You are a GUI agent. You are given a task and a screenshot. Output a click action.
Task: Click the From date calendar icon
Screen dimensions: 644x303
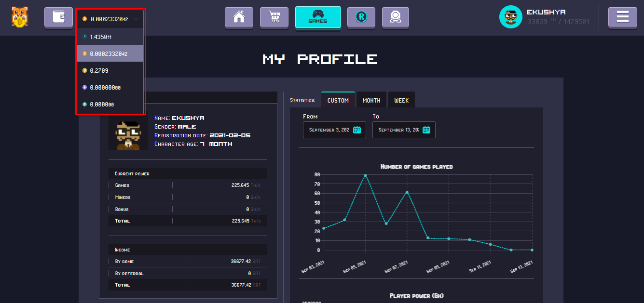(x=357, y=130)
